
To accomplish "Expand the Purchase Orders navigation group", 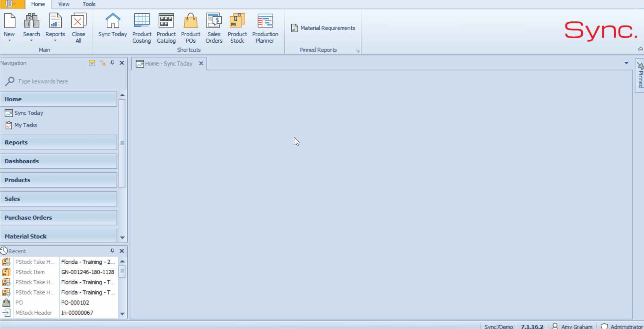I will pos(59,218).
